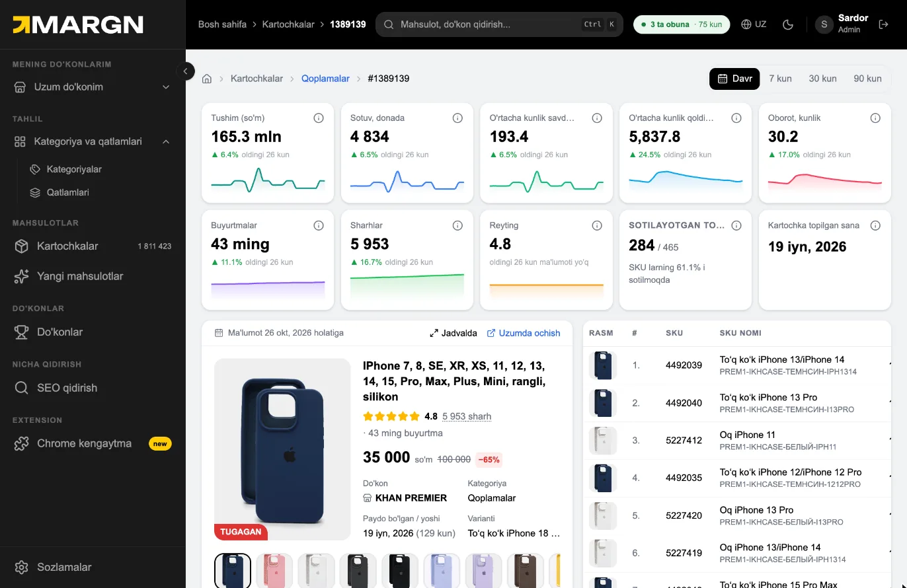Show info for Kartochka topilgan sana card
907x588 pixels.
coord(875,226)
